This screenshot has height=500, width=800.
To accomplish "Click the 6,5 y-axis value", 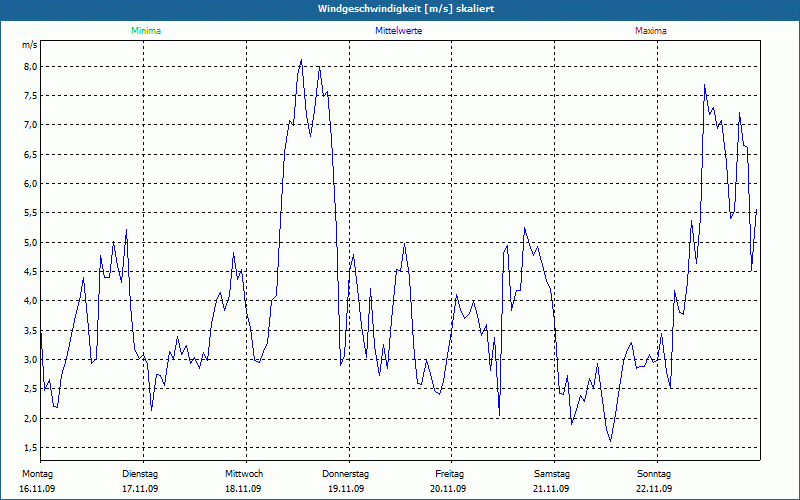I will pos(30,155).
